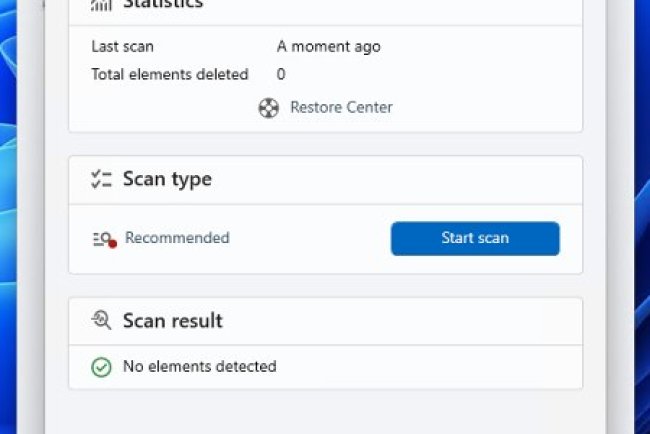Click the Statistics bar chart icon

coord(101,4)
